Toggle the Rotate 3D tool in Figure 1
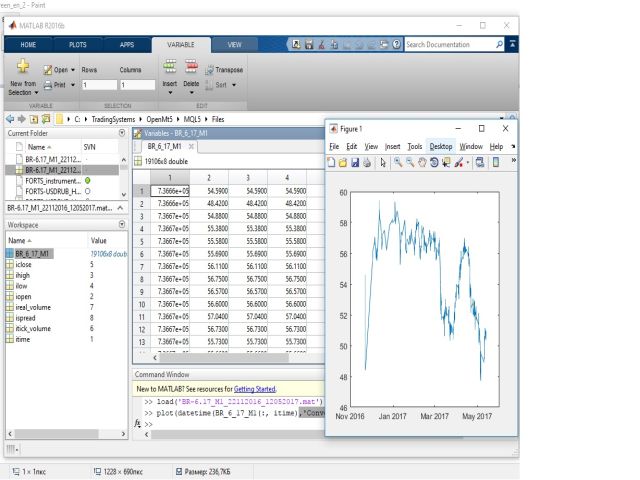The height and width of the screenshot is (480, 640). (x=434, y=162)
